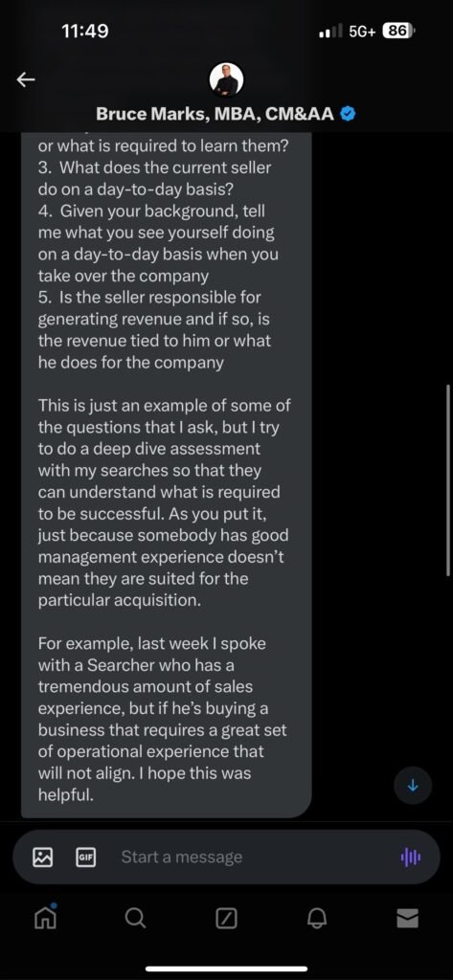Tap the 11:49 clock in status bar

pyautogui.click(x=86, y=31)
